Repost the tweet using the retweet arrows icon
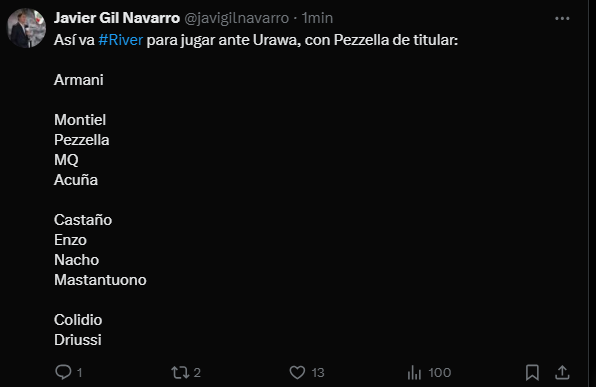The width and height of the screenshot is (596, 387). coord(180,373)
